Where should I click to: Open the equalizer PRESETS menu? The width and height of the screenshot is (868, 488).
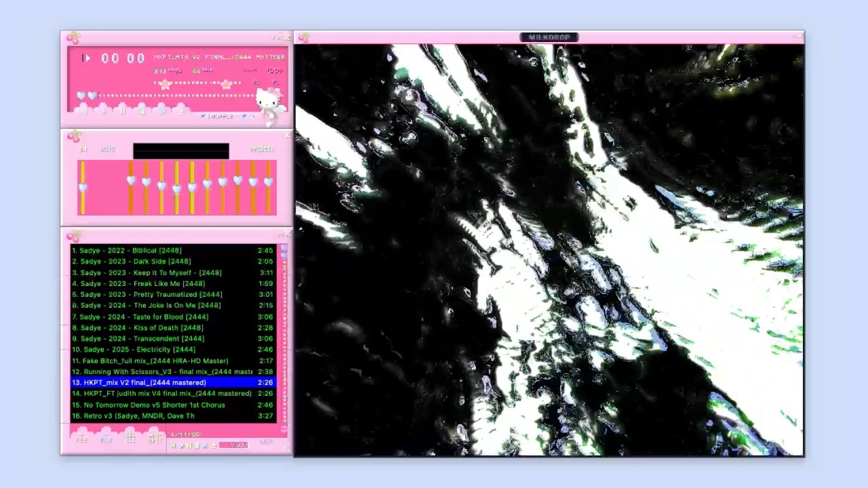pyautogui.click(x=261, y=149)
